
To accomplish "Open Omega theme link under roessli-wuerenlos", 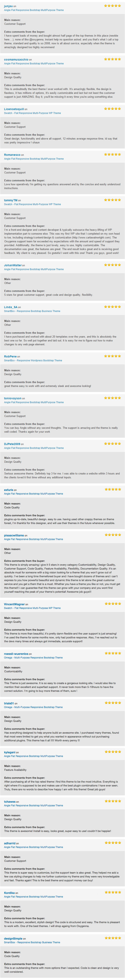I will [x=33, y=658].
